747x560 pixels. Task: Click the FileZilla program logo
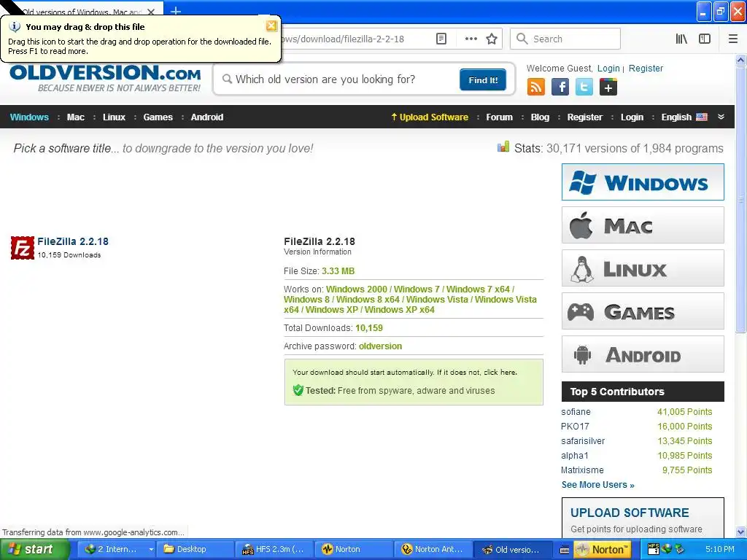point(23,248)
